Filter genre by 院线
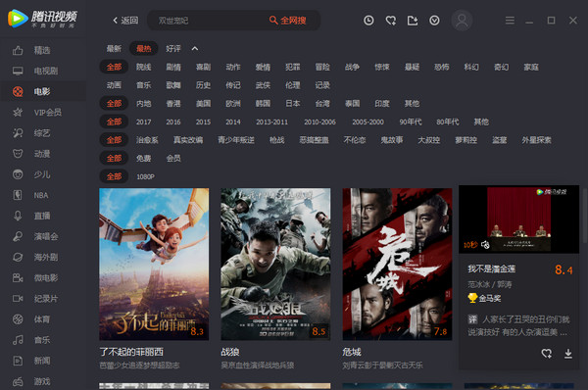The width and height of the screenshot is (588, 390). [144, 67]
